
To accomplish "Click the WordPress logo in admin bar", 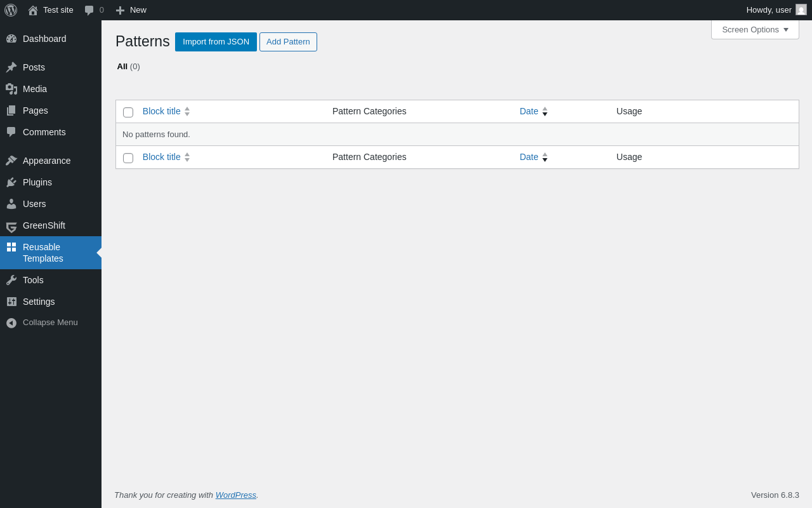I will (x=11, y=10).
